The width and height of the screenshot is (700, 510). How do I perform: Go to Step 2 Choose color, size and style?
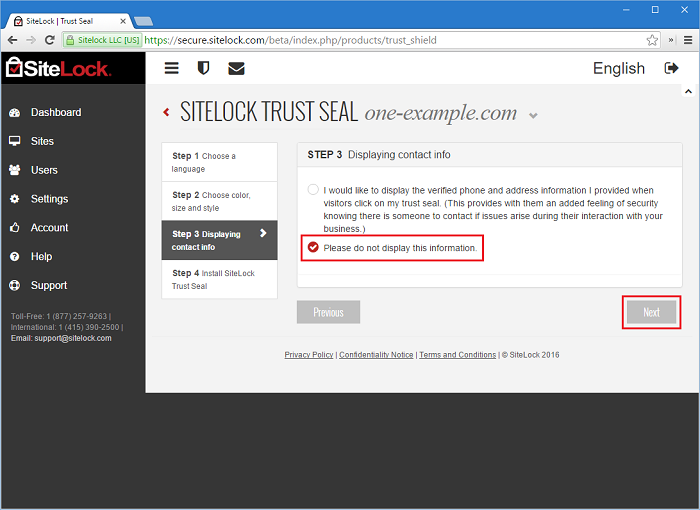pos(219,201)
